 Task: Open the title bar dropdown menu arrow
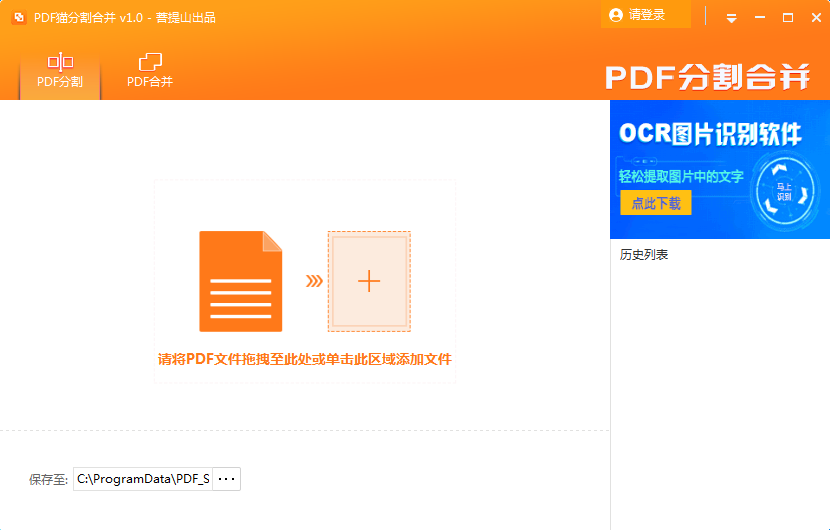(732, 18)
